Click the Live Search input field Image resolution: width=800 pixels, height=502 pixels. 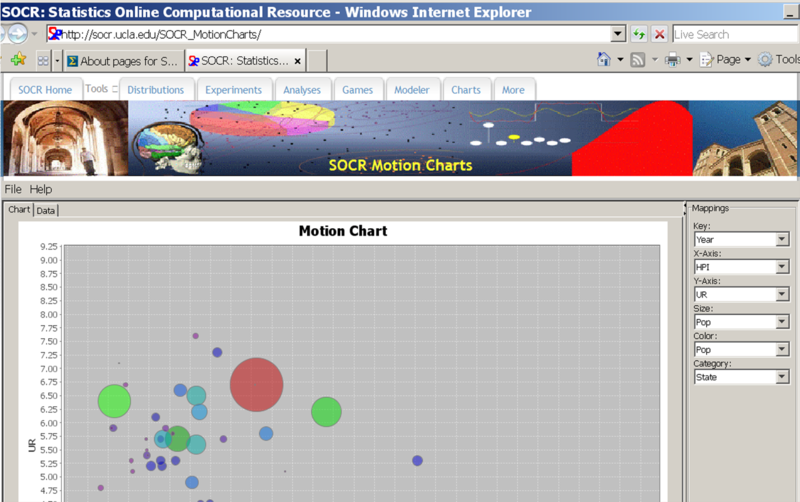pos(735,34)
